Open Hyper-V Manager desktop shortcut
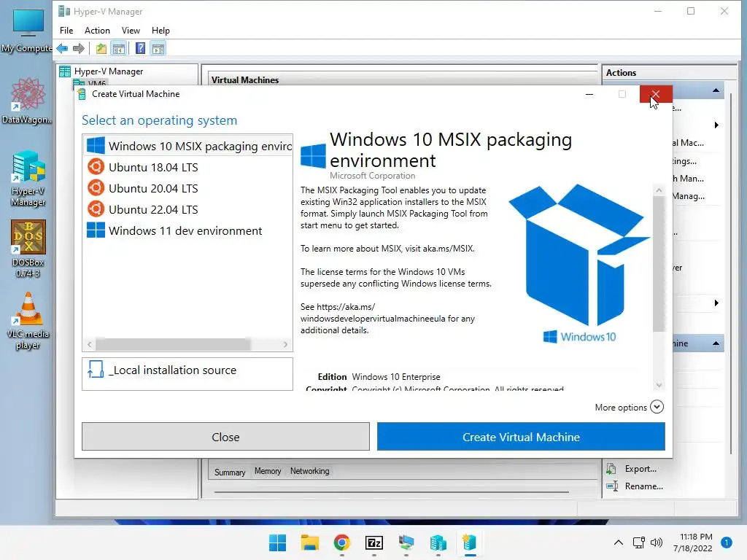Image resolution: width=747 pixels, height=560 pixels. pos(28,179)
